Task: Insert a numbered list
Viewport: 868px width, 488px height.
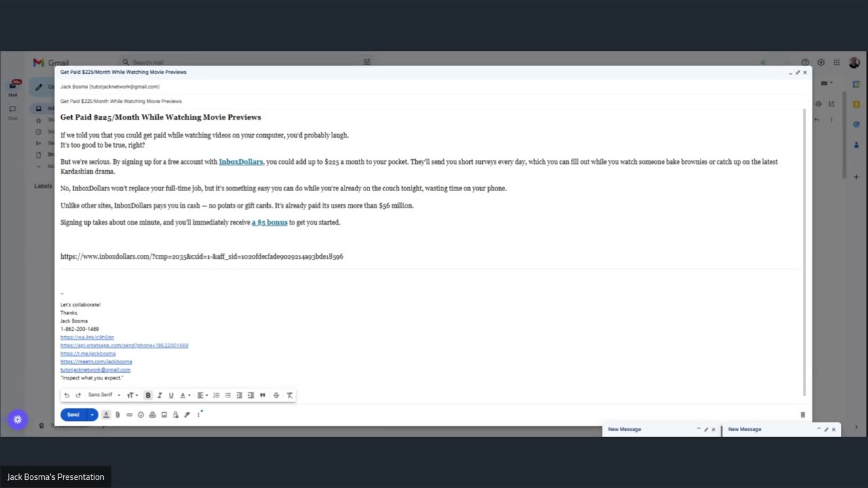Action: tap(216, 395)
